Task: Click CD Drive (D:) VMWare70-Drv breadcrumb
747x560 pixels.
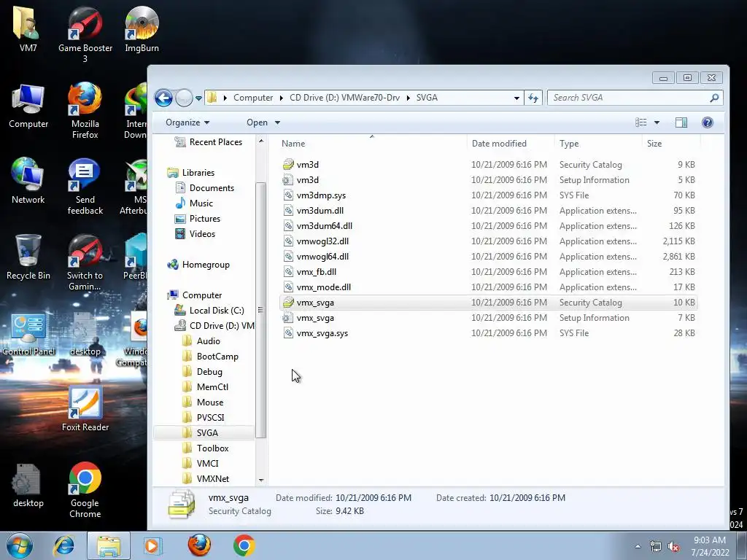Action: 344,98
